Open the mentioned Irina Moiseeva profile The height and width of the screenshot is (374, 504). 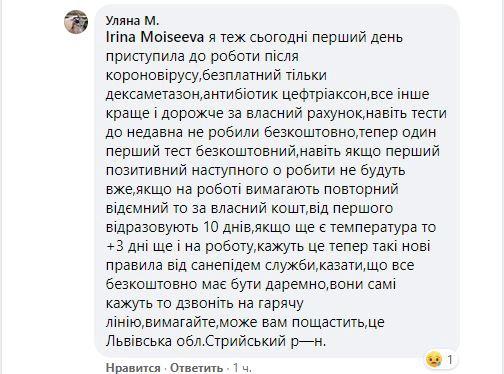coord(155,37)
